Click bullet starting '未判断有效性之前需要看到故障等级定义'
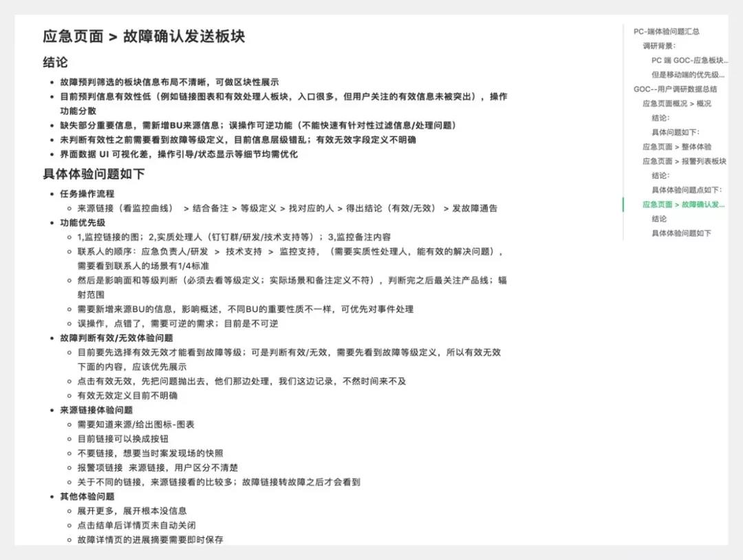 click(x=238, y=140)
